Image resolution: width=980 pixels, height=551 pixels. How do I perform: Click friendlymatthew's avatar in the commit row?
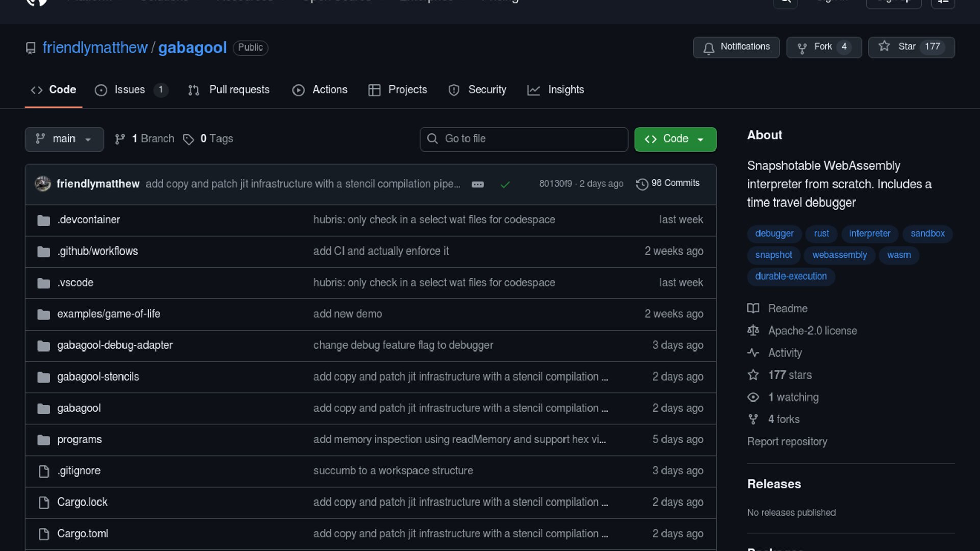tap(43, 184)
